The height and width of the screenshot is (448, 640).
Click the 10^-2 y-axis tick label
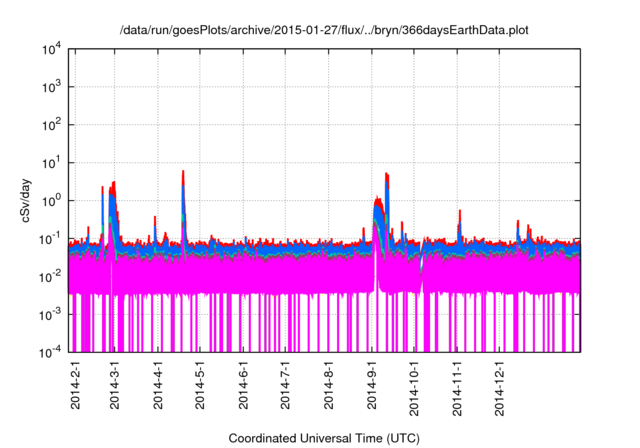coord(50,276)
